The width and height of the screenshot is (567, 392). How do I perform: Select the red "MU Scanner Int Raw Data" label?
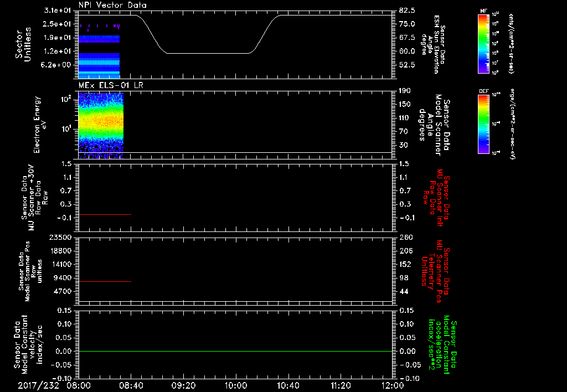click(x=436, y=198)
